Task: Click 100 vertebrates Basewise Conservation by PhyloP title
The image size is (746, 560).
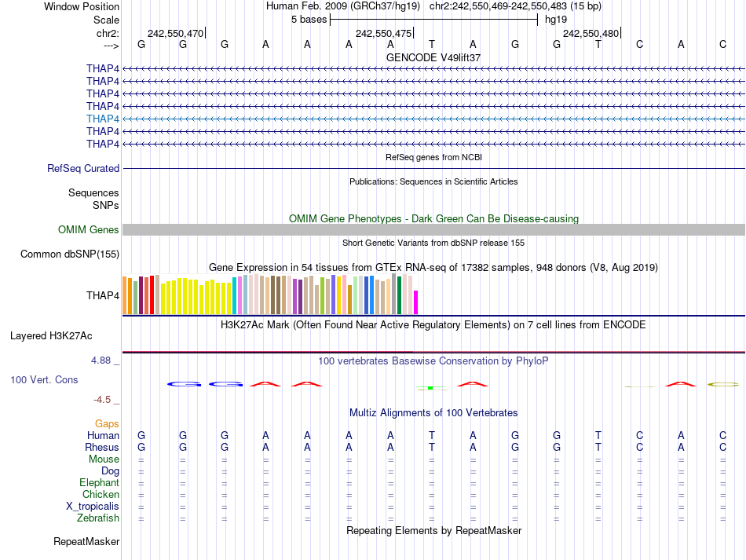Action: click(x=433, y=361)
